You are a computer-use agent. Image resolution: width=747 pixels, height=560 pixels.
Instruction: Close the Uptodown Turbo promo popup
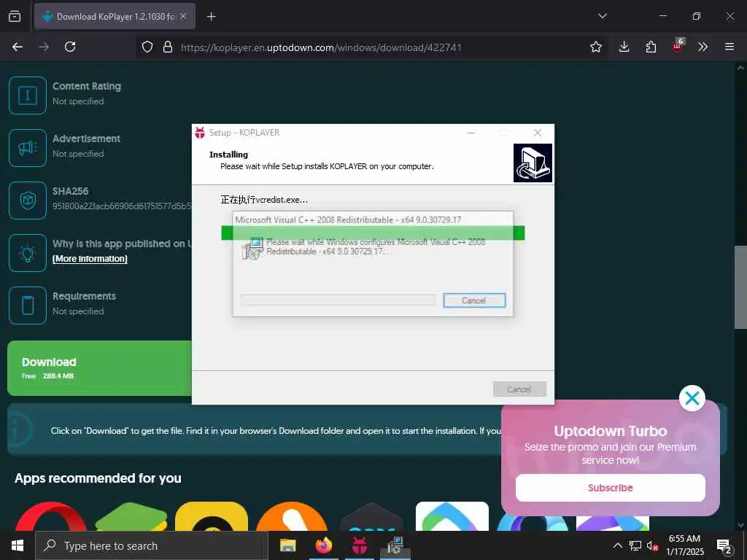(x=692, y=398)
